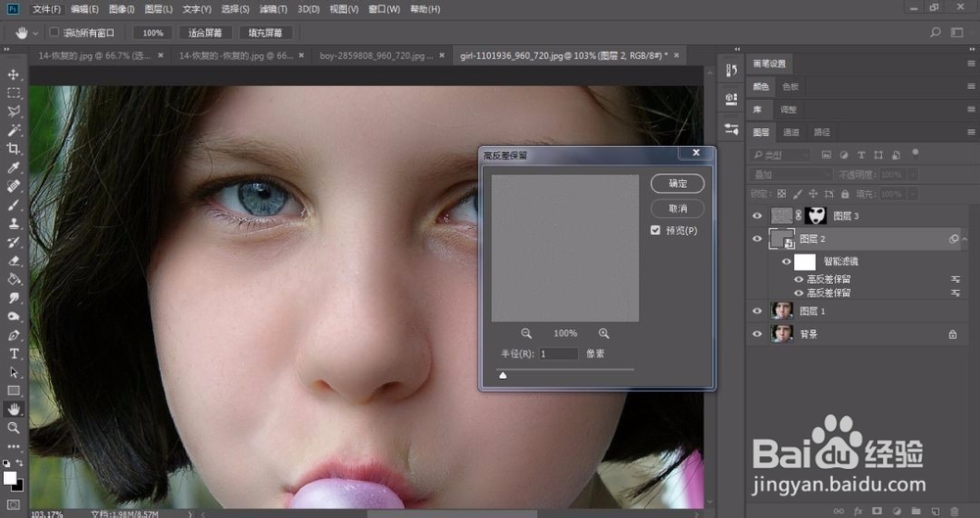Image resolution: width=980 pixels, height=518 pixels.
Task: Collapse 图层 2 smart filters chevron
Action: 964,239
